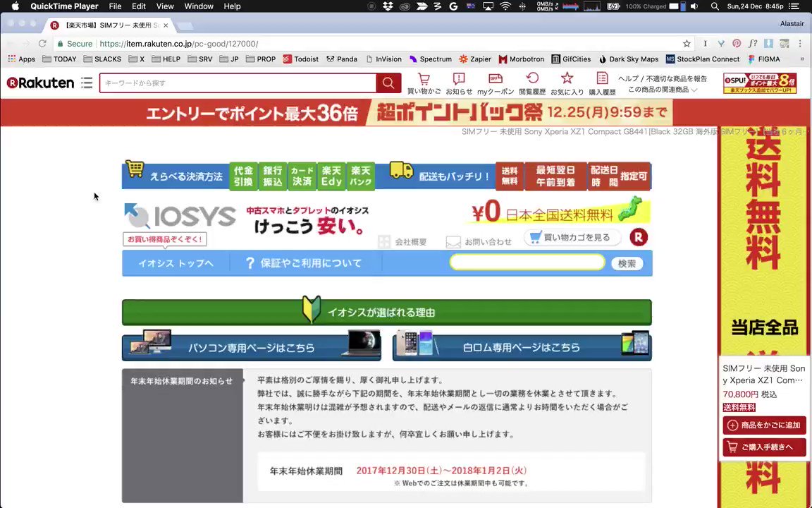Open the HELP bookmarks folder
This screenshot has width=812, height=508.
[x=166, y=59]
